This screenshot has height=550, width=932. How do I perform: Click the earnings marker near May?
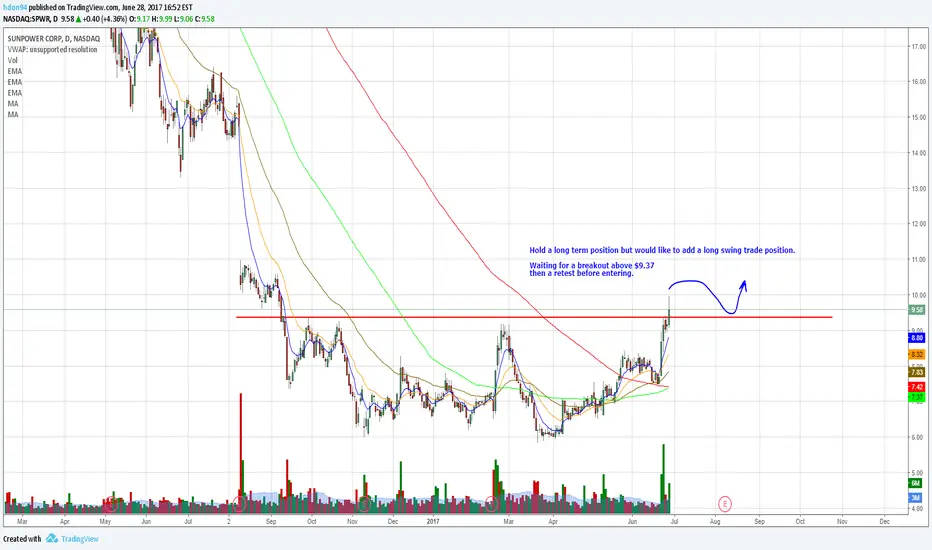[111, 504]
